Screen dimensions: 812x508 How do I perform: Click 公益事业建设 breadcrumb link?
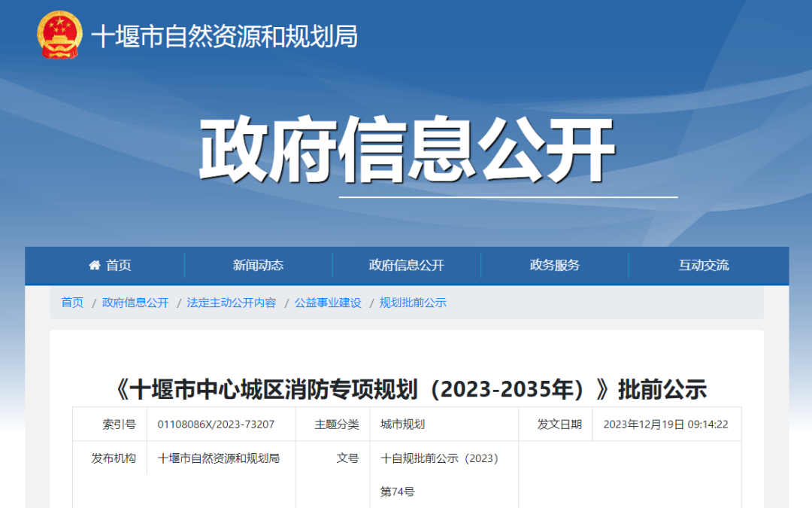click(328, 303)
